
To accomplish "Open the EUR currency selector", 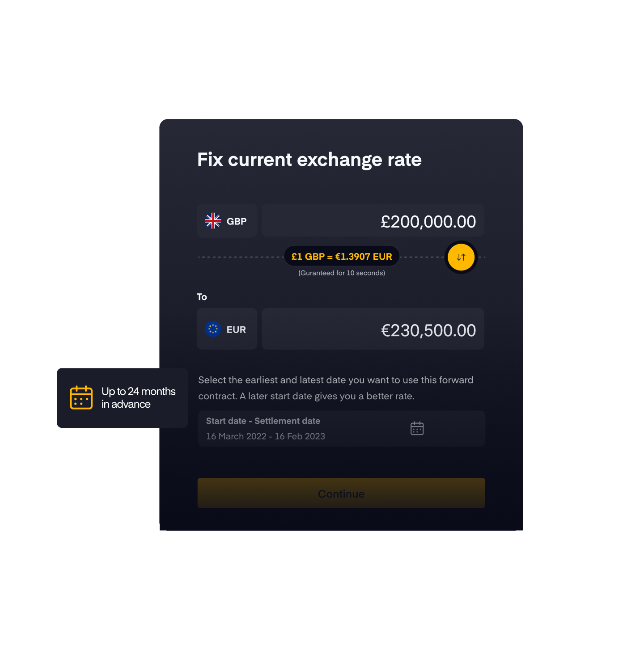I will pyautogui.click(x=227, y=329).
